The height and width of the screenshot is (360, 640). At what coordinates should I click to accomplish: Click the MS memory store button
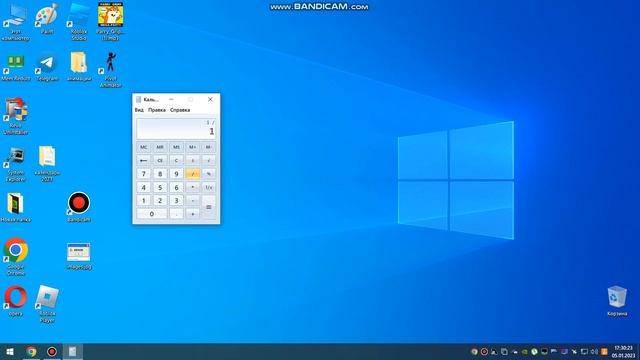coord(176,147)
